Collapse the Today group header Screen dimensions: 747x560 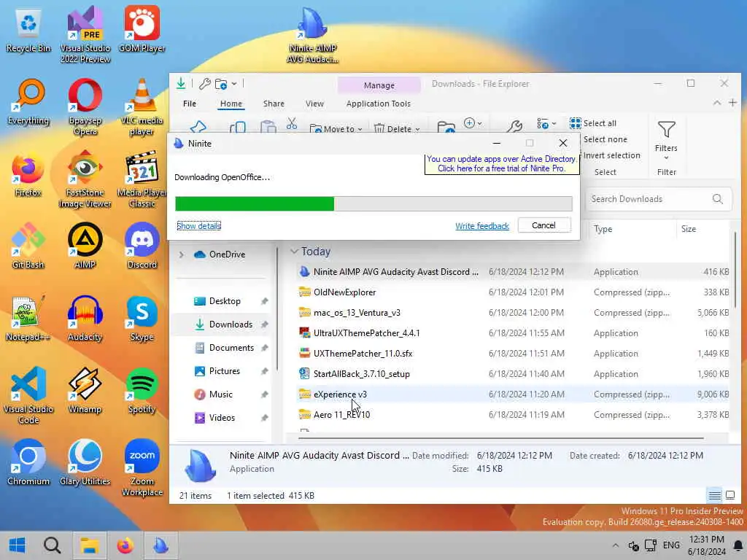point(294,252)
